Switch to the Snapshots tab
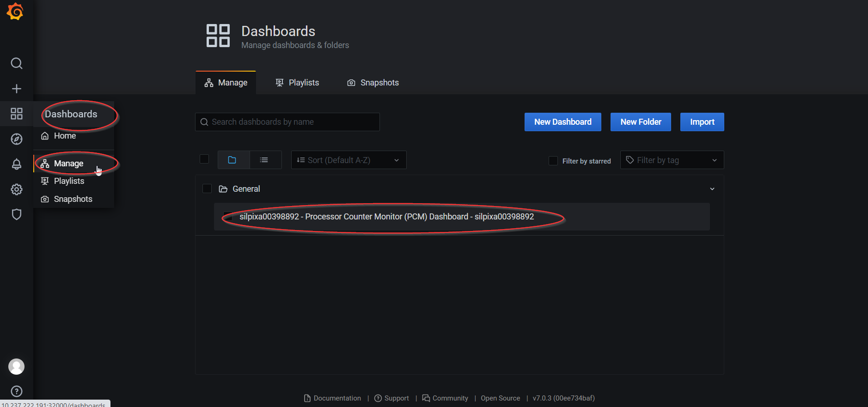This screenshot has width=868, height=407. [373, 83]
